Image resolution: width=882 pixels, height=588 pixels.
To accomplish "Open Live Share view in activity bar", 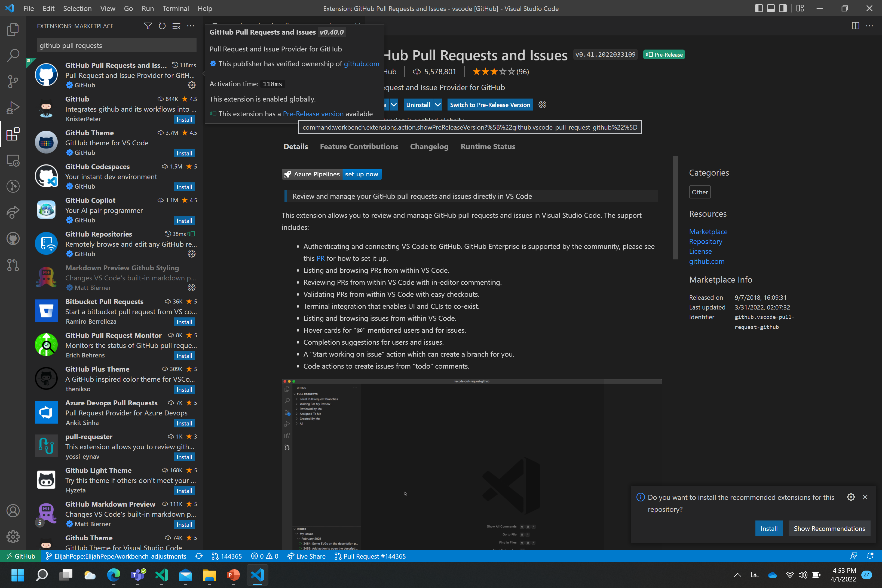I will tap(13, 212).
